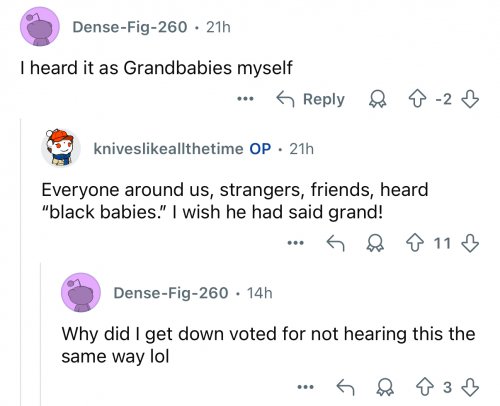The width and height of the screenshot is (500, 406).
Task: Downvote the comment with -2 score
Action: point(470,99)
